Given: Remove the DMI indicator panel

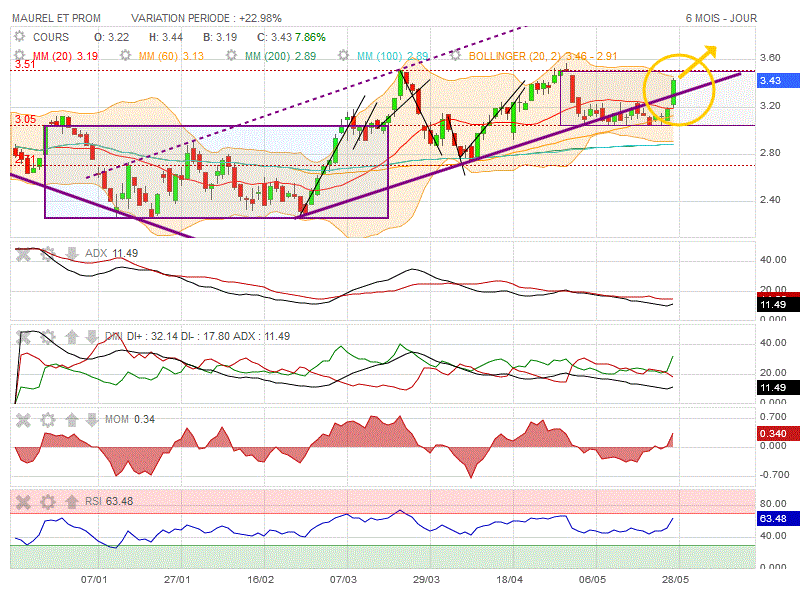Looking at the screenshot, I should [x=23, y=337].
